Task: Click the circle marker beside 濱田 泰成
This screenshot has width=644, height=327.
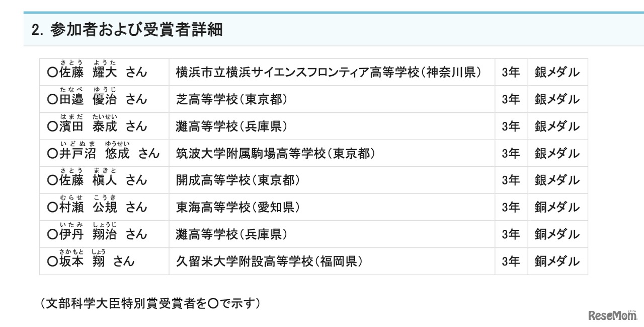Action: point(52,126)
